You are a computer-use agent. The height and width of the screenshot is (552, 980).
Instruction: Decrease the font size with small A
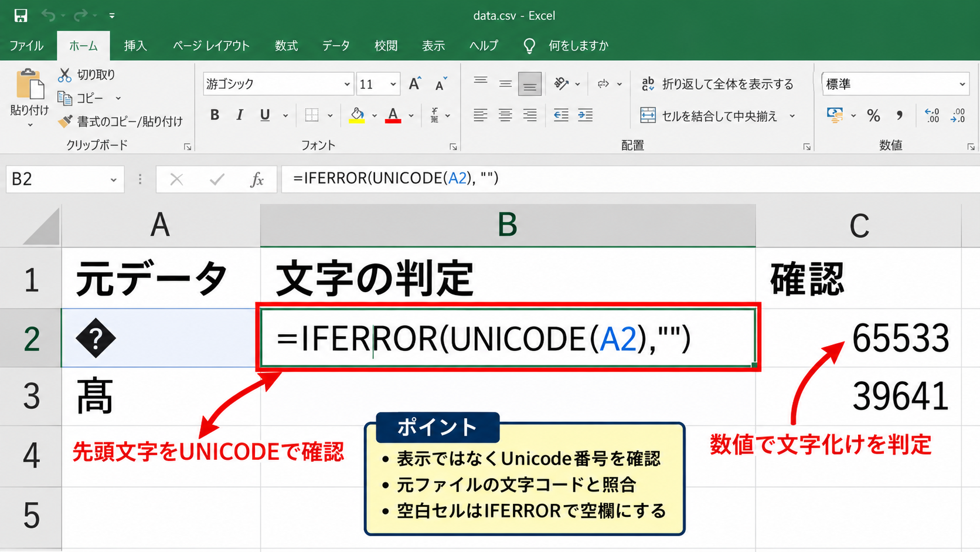[441, 84]
